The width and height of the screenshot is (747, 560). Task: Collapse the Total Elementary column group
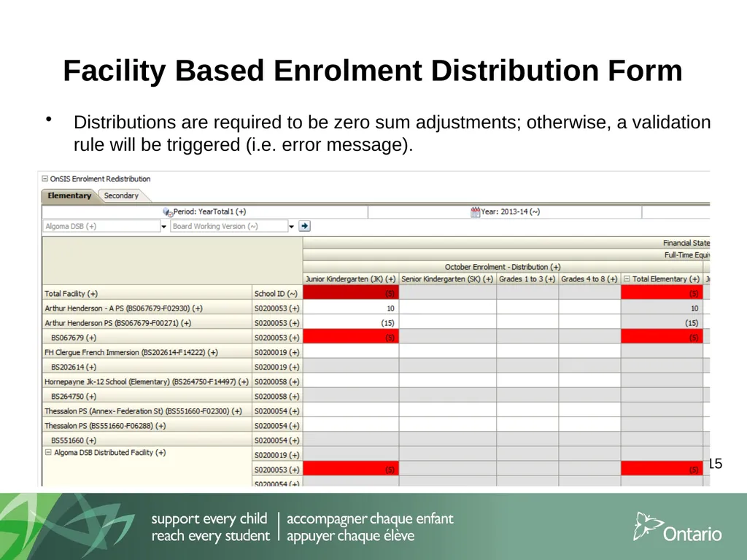627,279
